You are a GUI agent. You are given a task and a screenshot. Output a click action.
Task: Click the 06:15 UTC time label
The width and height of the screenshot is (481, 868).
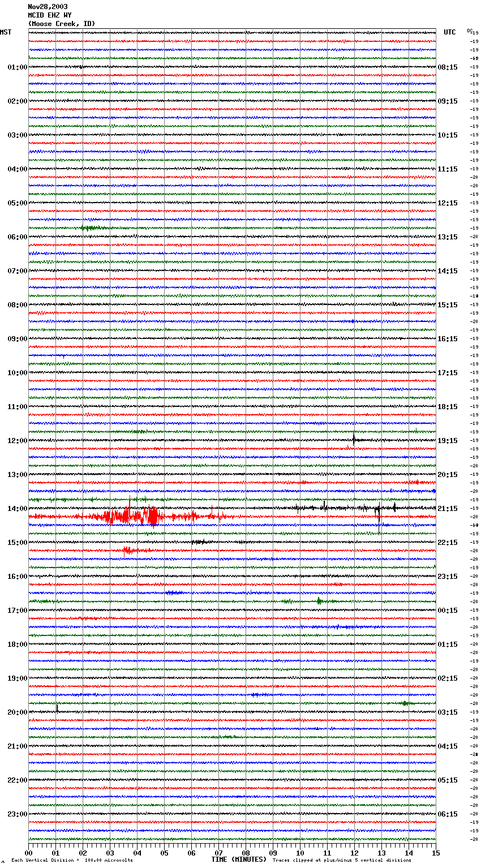tap(448, 814)
